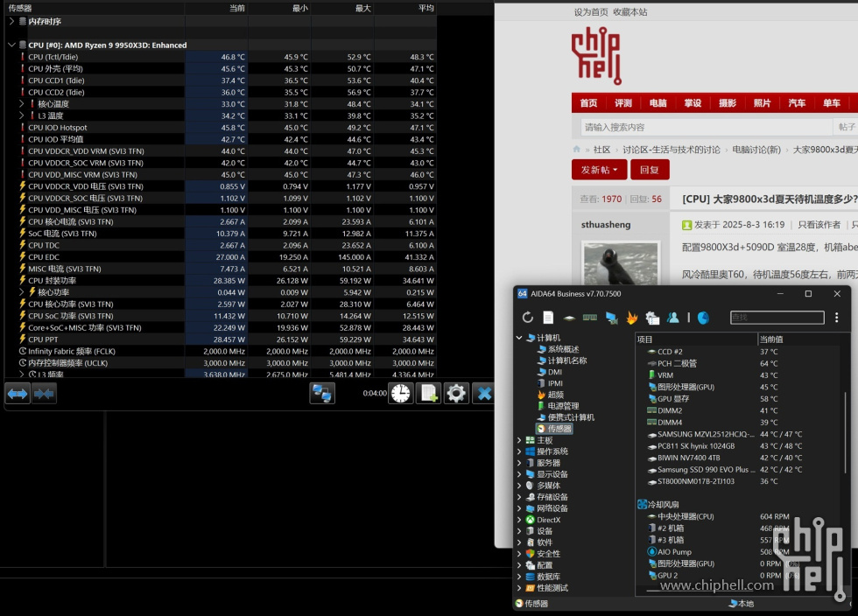Select 超频 item in AIDA64 tree
This screenshot has width=858, height=616.
coord(555,395)
